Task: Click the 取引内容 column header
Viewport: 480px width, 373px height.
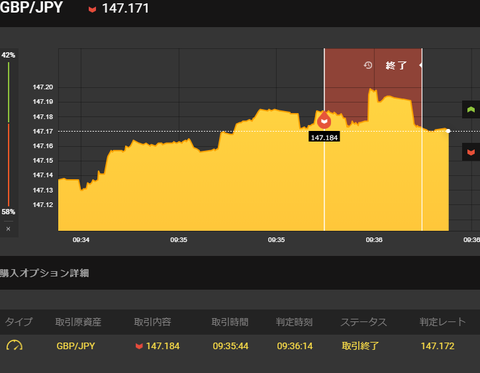Action: click(152, 322)
